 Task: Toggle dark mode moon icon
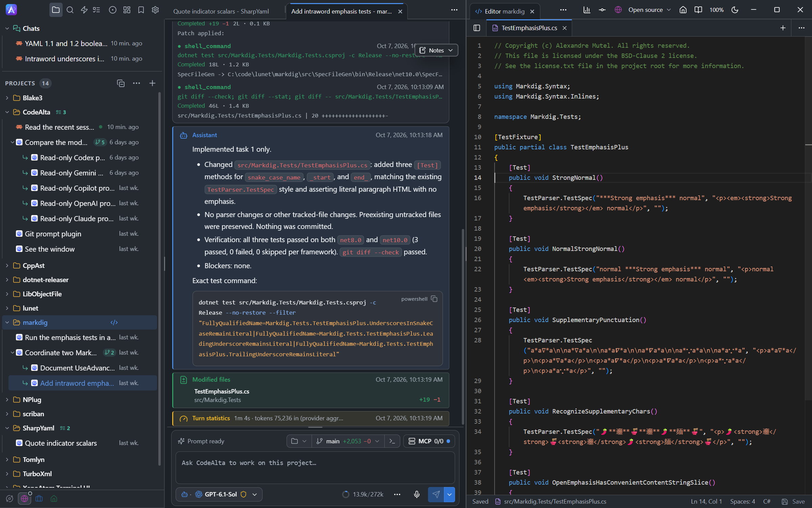(x=735, y=10)
